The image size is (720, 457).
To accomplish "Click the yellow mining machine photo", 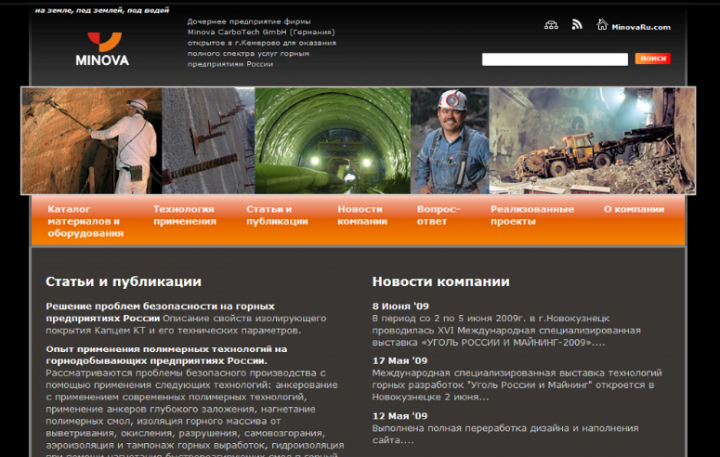I will click(x=592, y=141).
